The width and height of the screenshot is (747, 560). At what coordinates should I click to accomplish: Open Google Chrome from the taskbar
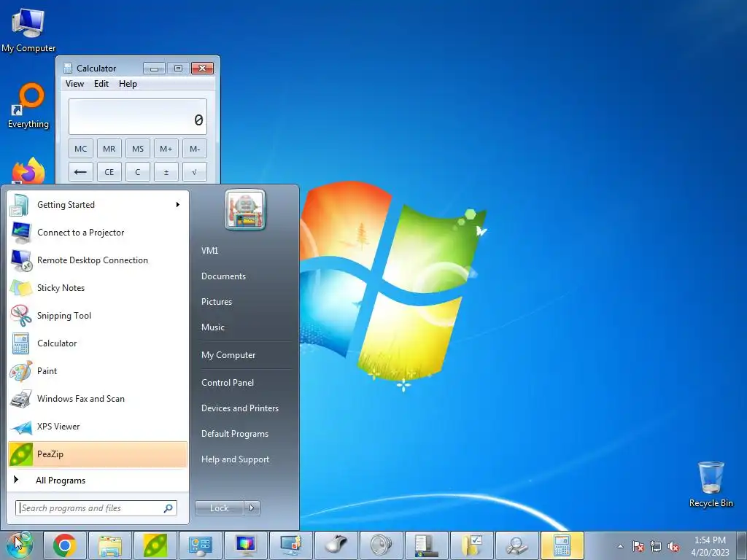(x=65, y=545)
